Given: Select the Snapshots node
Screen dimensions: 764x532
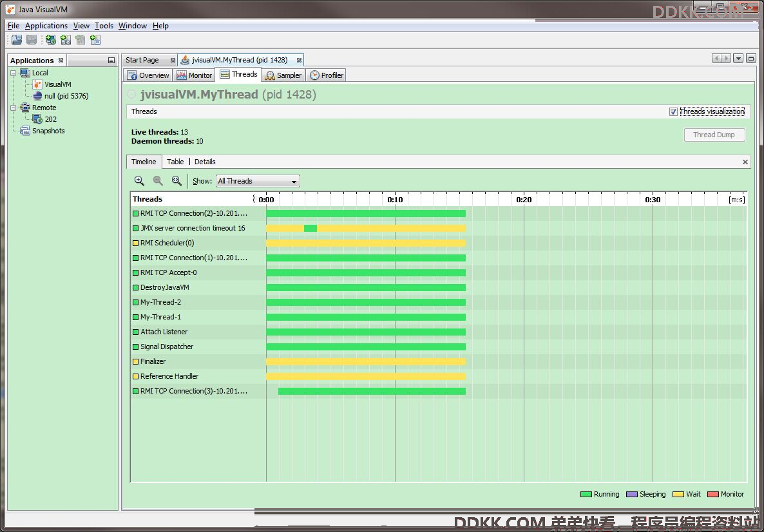Looking at the screenshot, I should coord(43,131).
